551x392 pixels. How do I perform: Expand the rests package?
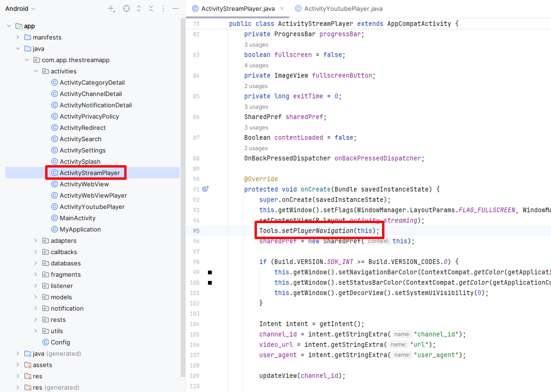[x=36, y=320]
